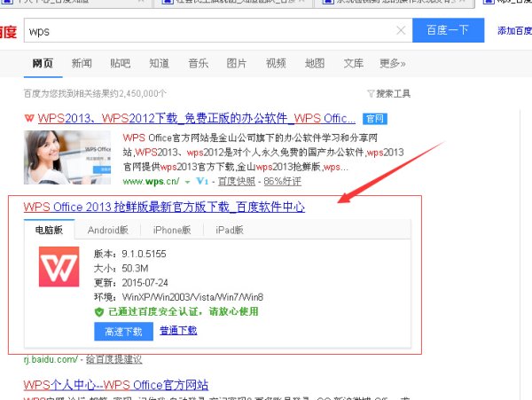Open the 图片 tab
Image resolution: width=532 pixels, height=400 pixels.
[x=237, y=64]
